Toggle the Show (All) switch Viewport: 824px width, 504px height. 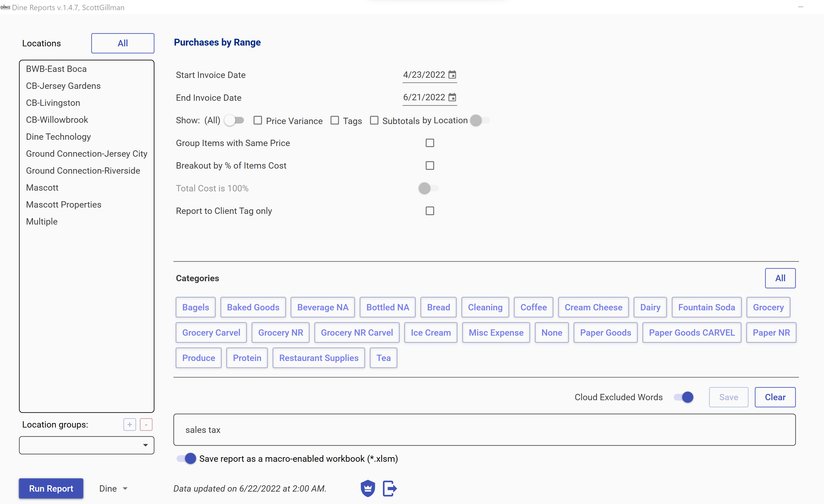point(234,120)
